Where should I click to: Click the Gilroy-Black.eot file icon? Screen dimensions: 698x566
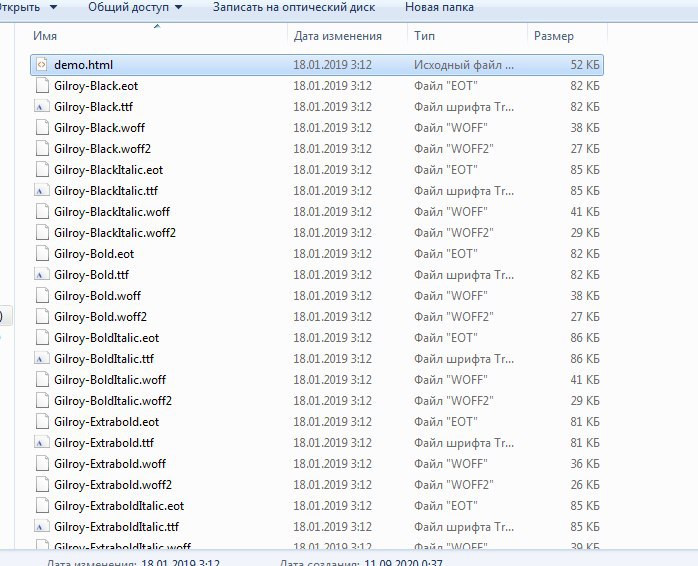(x=42, y=86)
